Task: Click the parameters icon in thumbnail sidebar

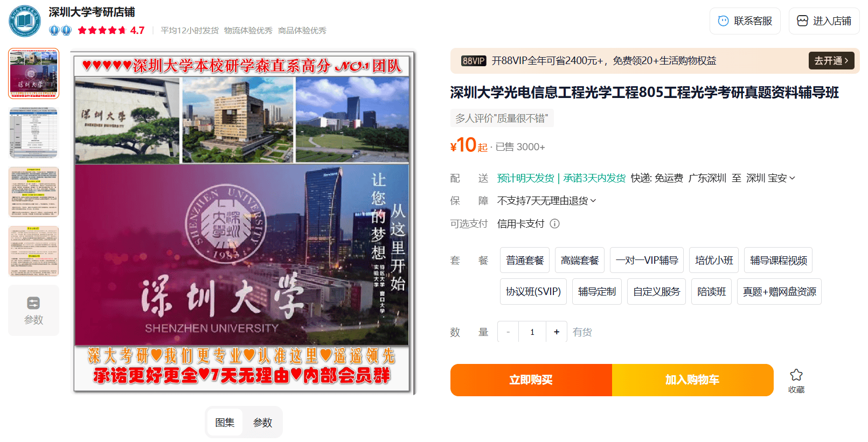Action: click(33, 303)
